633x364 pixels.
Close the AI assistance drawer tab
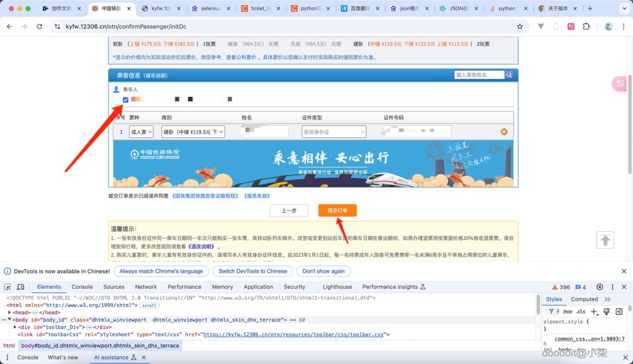pyautogui.click(x=144, y=357)
